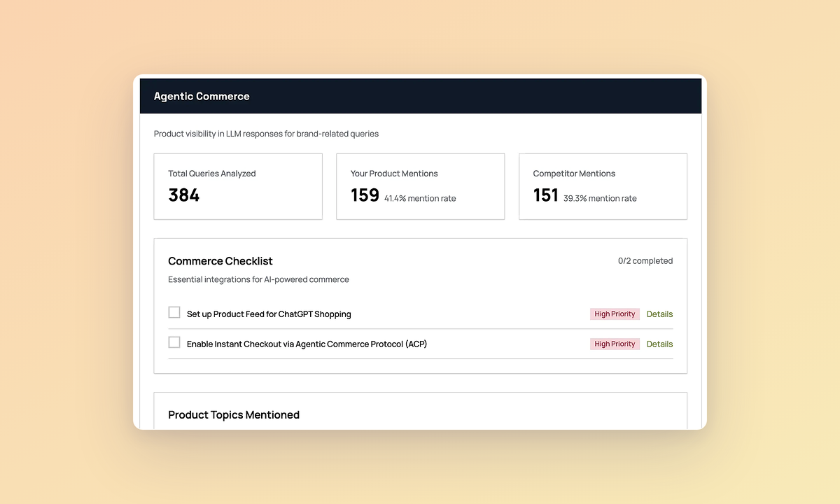The height and width of the screenshot is (504, 840).
Task: Click the Your Product Mentions label
Action: coord(394,174)
